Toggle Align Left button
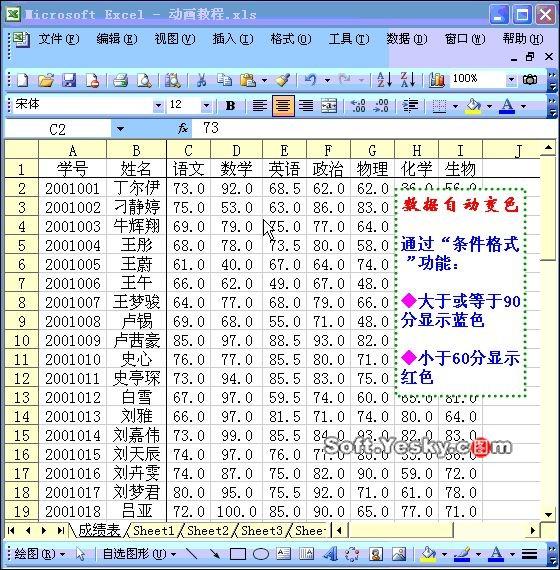This screenshot has height=570, width=560. 260,106
